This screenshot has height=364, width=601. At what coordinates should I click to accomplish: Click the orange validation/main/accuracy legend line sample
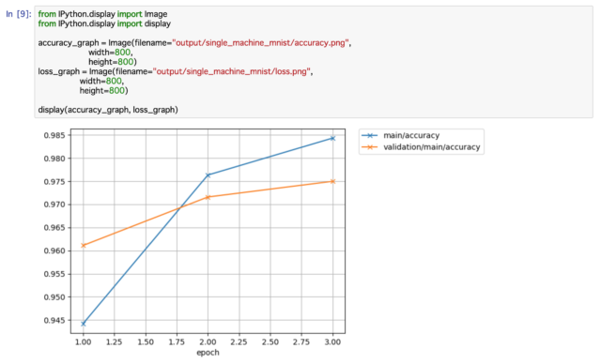[370, 147]
